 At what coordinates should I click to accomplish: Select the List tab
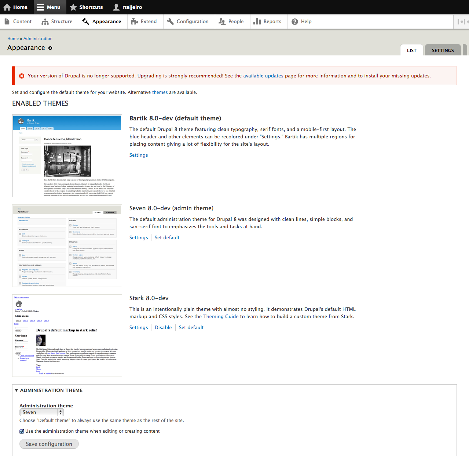pyautogui.click(x=411, y=50)
